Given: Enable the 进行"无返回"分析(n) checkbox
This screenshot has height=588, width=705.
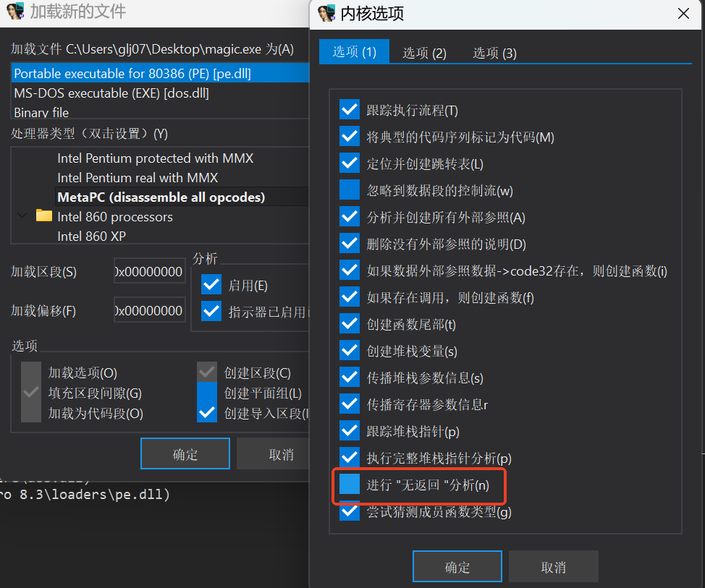Looking at the screenshot, I should pyautogui.click(x=350, y=485).
